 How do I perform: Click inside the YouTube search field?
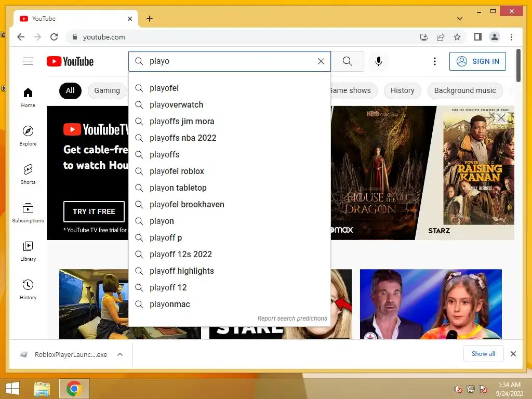point(231,61)
